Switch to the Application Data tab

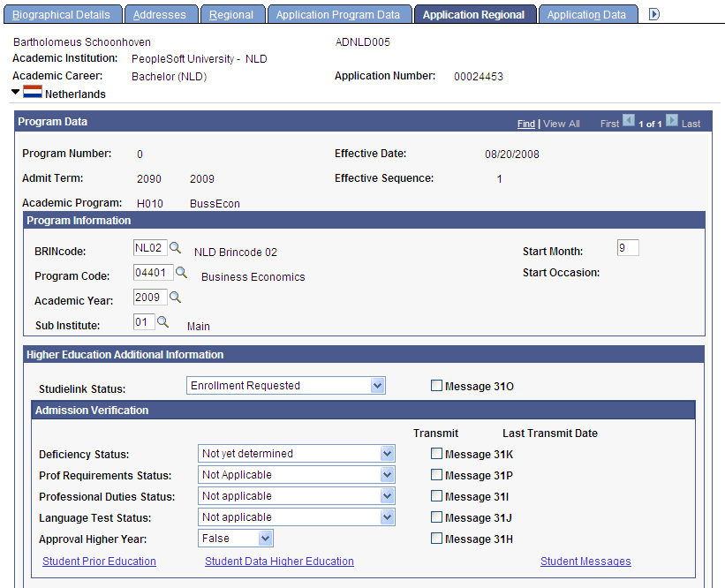click(x=588, y=12)
